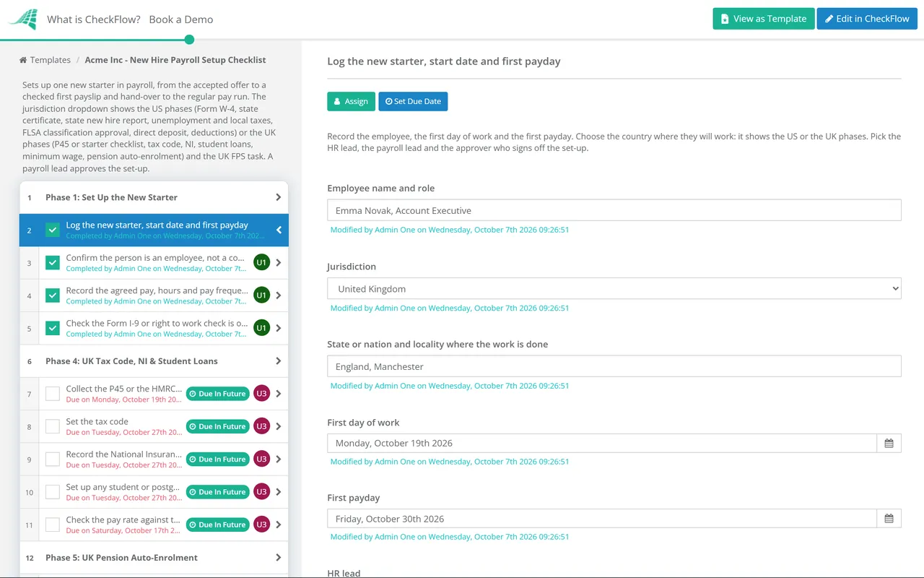
Task: Click the U3 avatar on Set the tax code task
Action: [x=261, y=426]
